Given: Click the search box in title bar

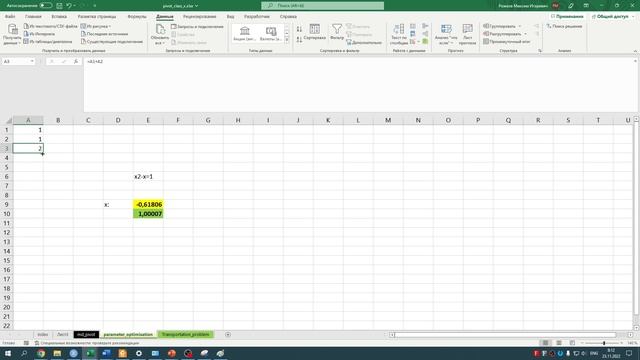Looking at the screenshot, I should click(x=322, y=6).
